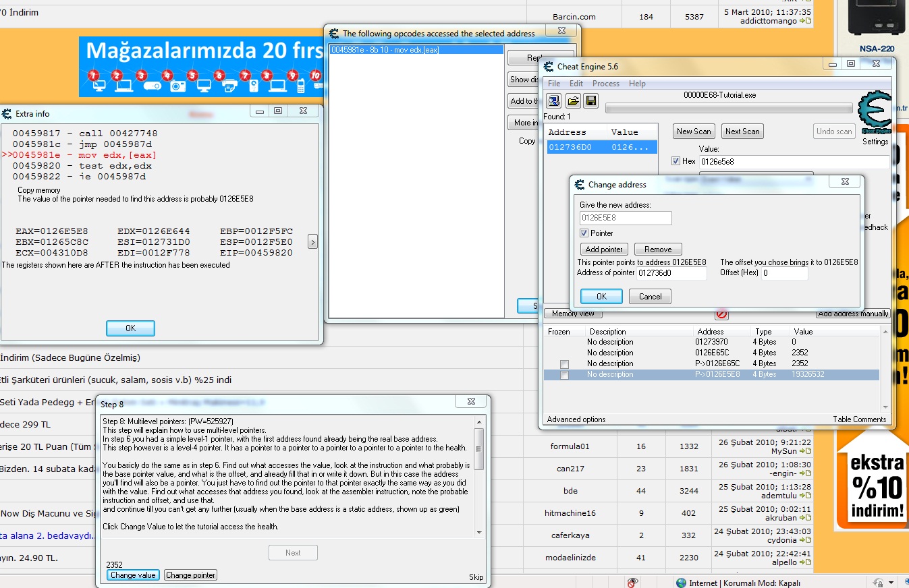The image size is (909, 588).
Task: Click the Step 8 text scrollbar up arrow
Action: pos(479,422)
